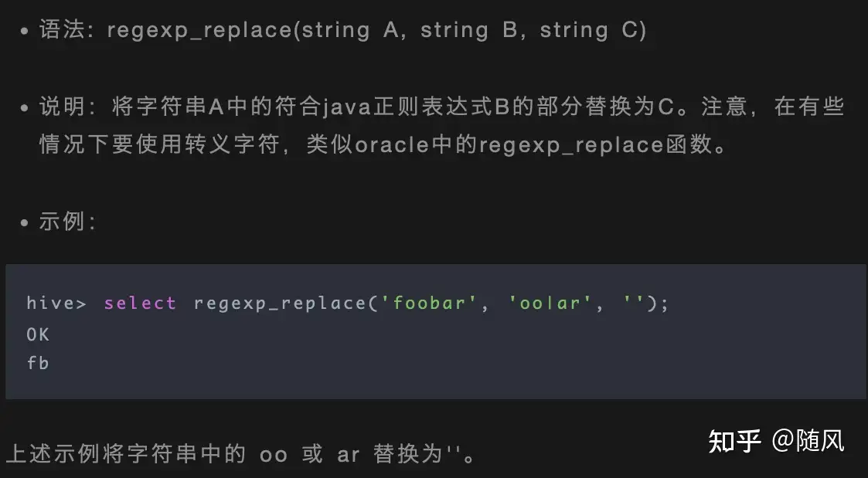
Task: Click the inline code oo in summary
Action: (274, 455)
